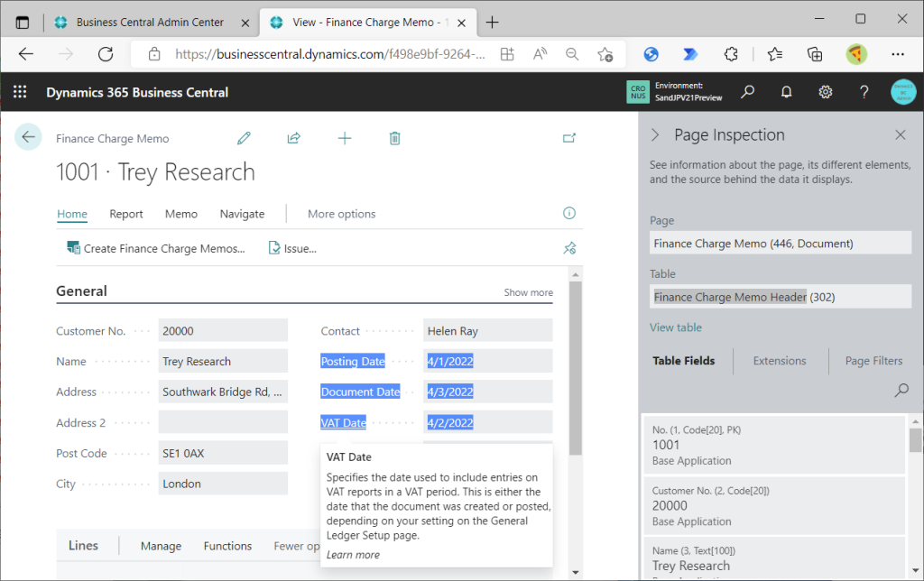Open a new browser tab
The height and width of the screenshot is (581, 924).
pos(492,23)
